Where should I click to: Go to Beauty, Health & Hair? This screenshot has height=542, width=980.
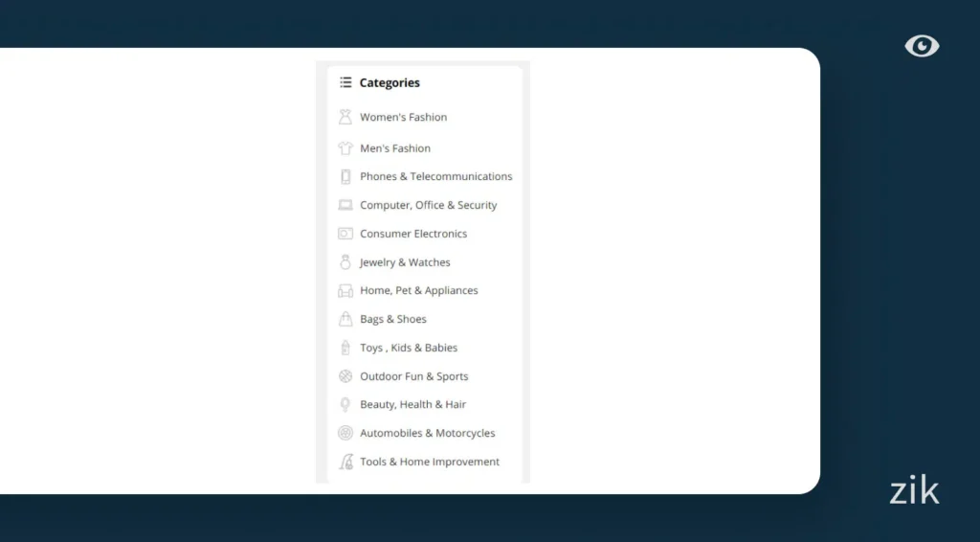point(412,405)
